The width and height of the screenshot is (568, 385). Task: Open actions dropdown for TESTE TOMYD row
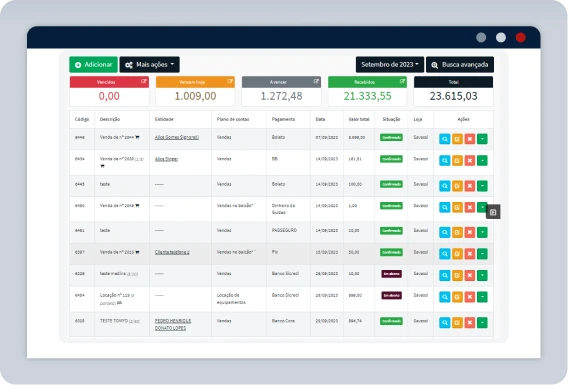482,322
